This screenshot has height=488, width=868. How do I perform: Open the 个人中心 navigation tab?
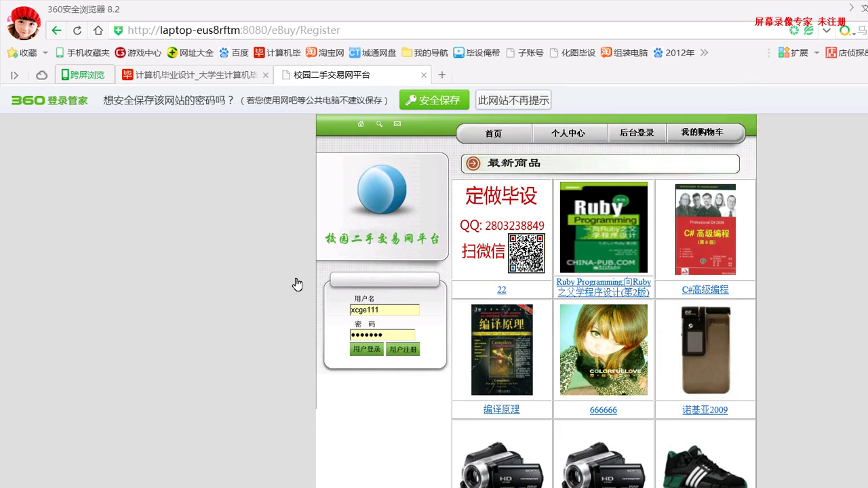coord(568,133)
